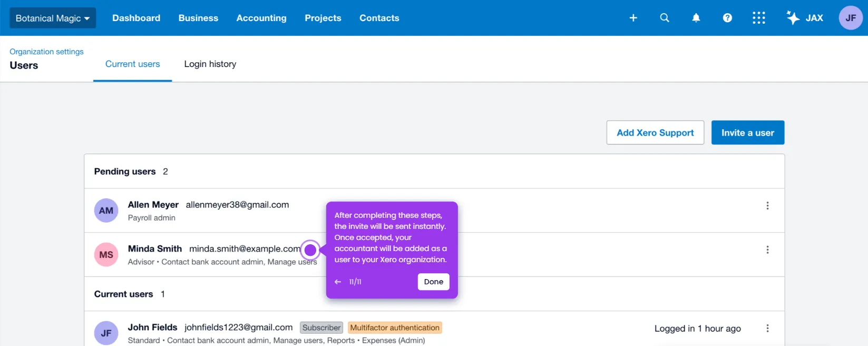The image size is (868, 346).
Task: Click the Multifactor authentication badge
Action: tap(395, 328)
